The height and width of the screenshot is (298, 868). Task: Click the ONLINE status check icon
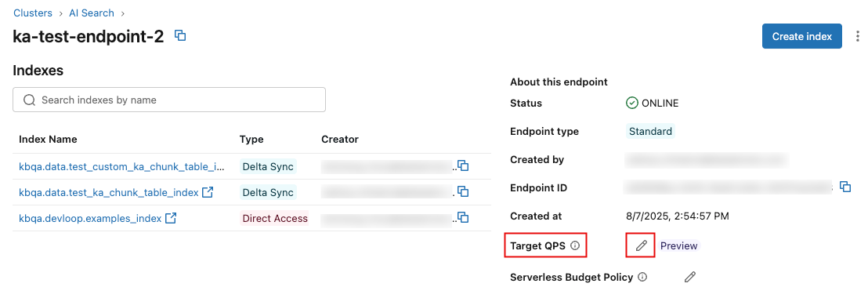(631, 103)
